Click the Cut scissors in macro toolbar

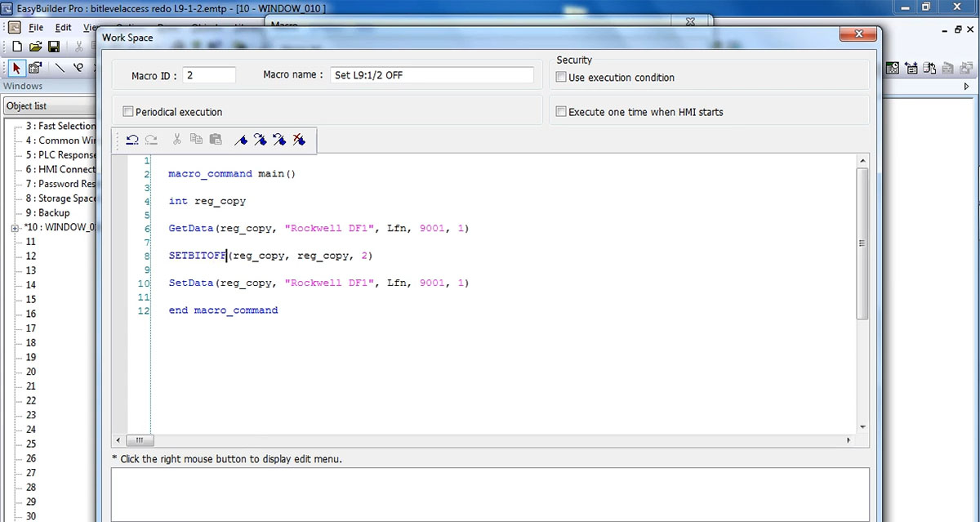tap(176, 140)
